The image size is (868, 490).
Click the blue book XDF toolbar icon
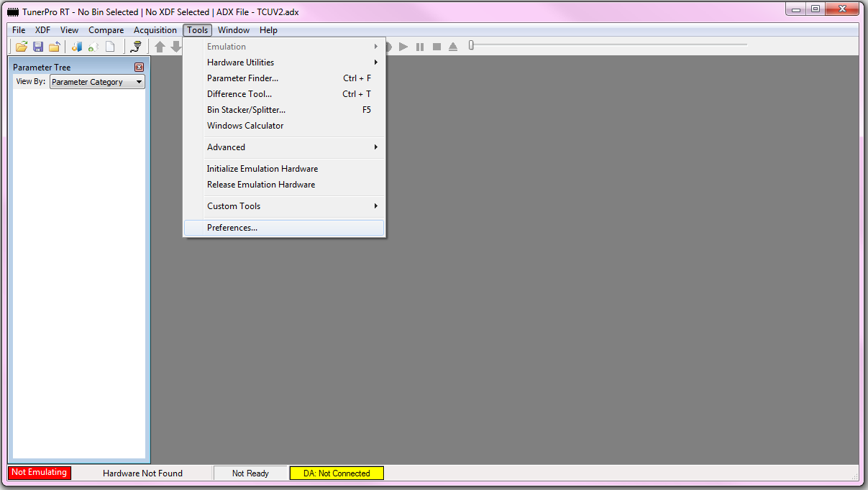point(76,47)
